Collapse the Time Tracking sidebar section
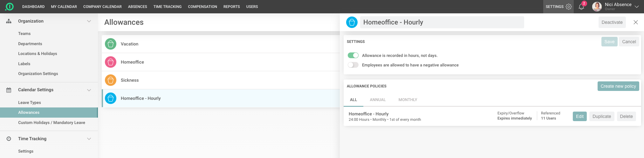This screenshot has height=158, width=644. coord(89,139)
